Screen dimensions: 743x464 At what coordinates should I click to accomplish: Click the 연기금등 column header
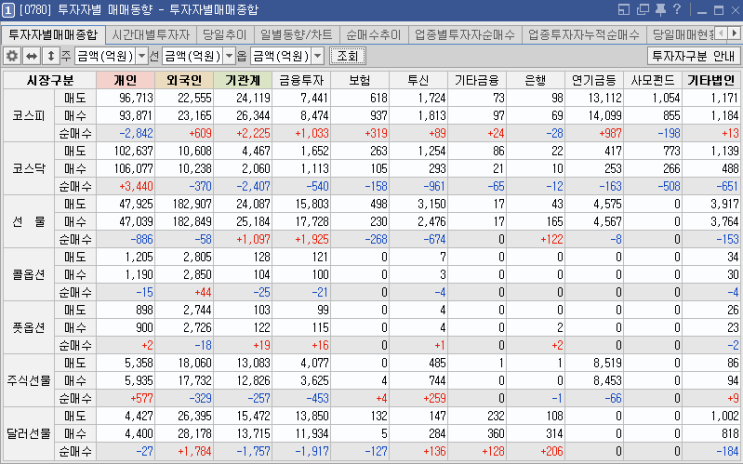(x=594, y=80)
